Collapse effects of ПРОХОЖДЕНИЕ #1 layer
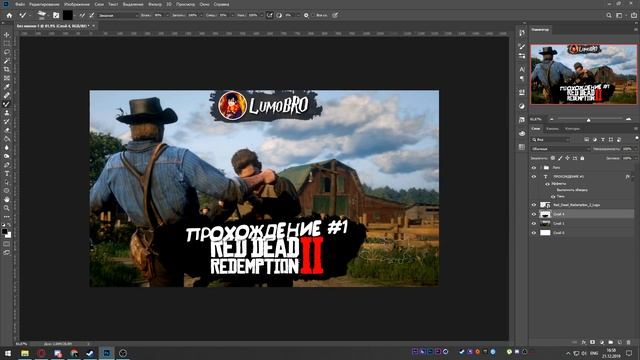Image resolution: width=640 pixels, height=360 pixels. click(x=633, y=177)
